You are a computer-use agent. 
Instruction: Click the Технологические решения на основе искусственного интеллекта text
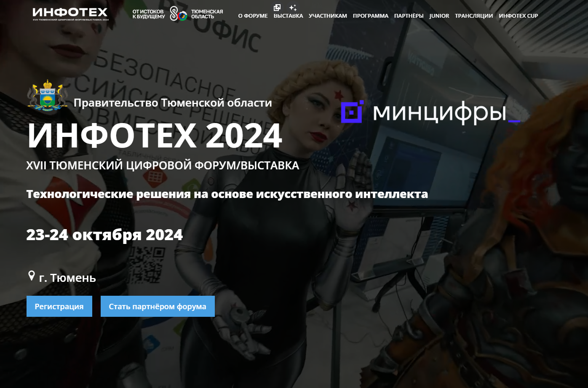pos(227,194)
